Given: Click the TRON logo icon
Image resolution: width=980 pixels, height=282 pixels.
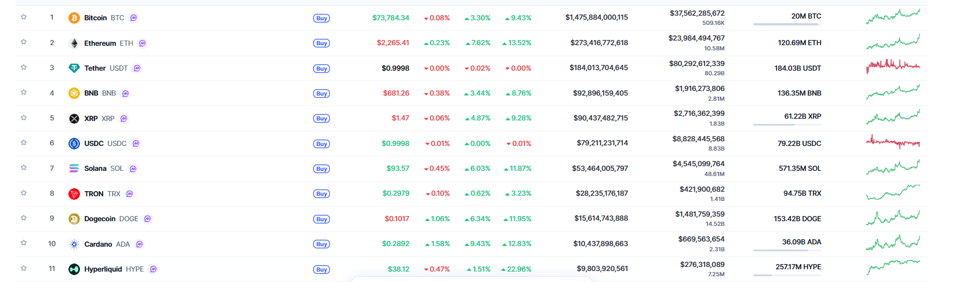Looking at the screenshot, I should [74, 194].
